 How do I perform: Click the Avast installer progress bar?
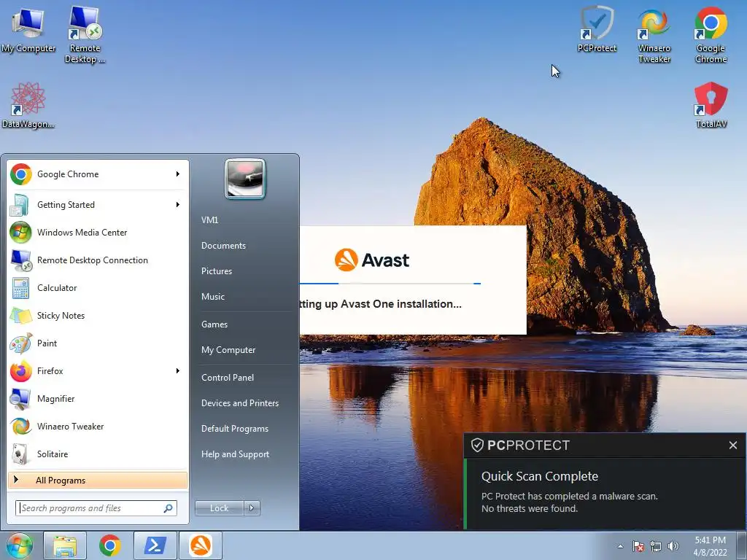[x=390, y=284]
